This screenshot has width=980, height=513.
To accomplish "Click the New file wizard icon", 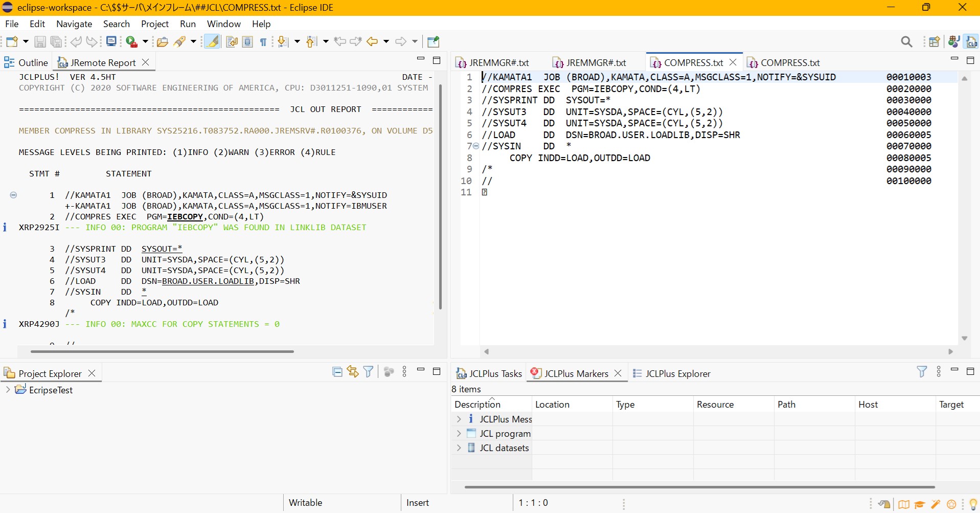I will point(12,42).
